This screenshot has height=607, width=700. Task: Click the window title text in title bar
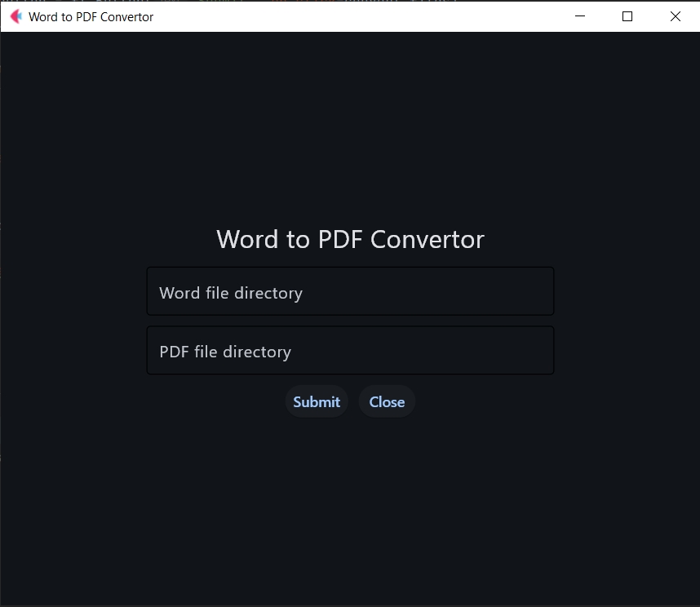coord(91,16)
